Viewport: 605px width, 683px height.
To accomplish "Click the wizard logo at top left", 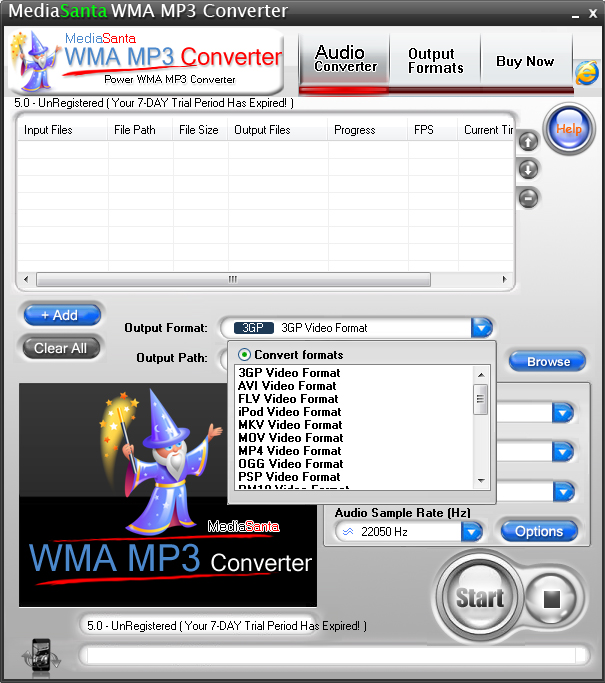I will coord(36,61).
